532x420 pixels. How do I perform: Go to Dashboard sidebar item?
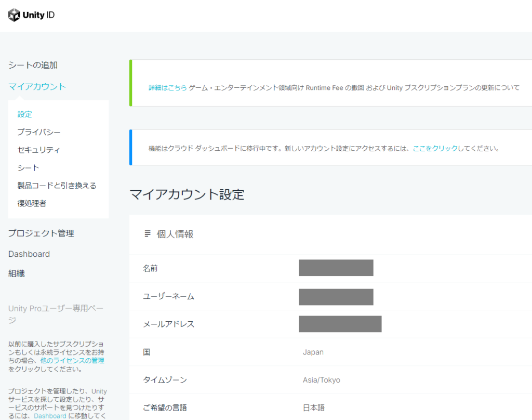pyautogui.click(x=29, y=254)
